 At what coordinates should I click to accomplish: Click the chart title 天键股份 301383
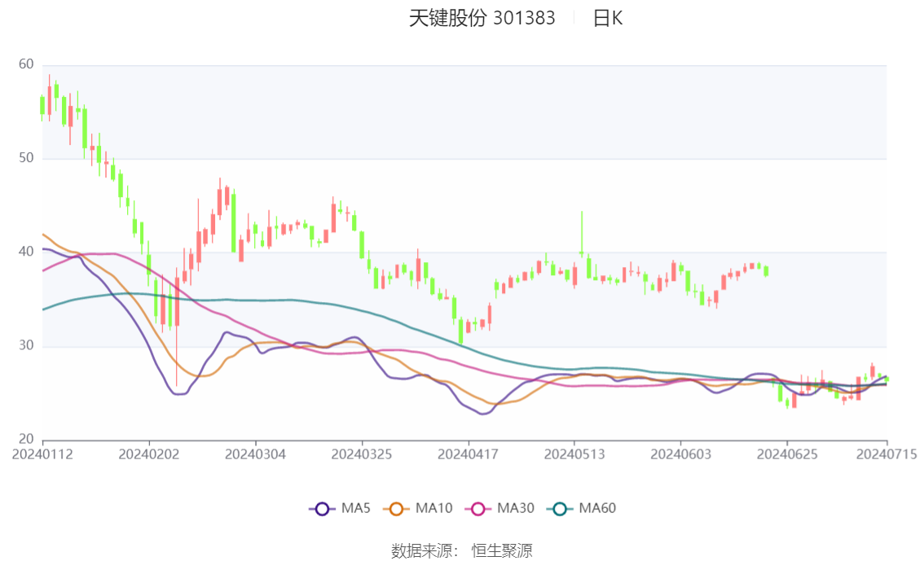click(482, 18)
